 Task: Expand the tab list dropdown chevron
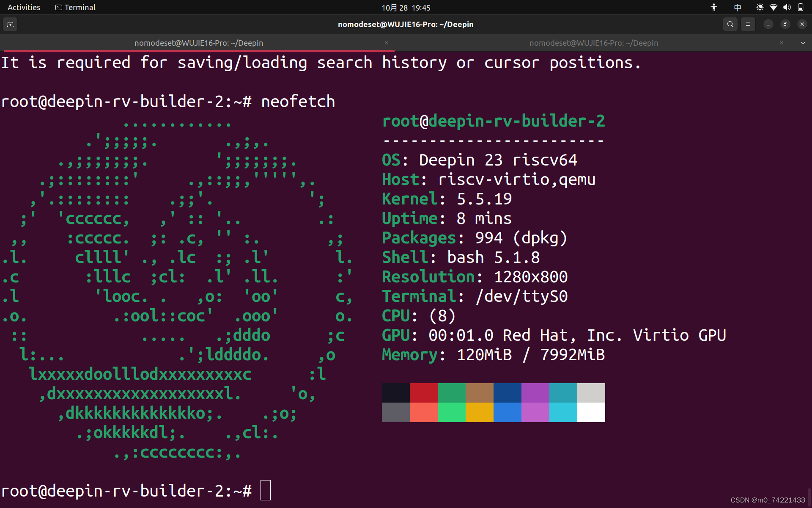[x=803, y=43]
